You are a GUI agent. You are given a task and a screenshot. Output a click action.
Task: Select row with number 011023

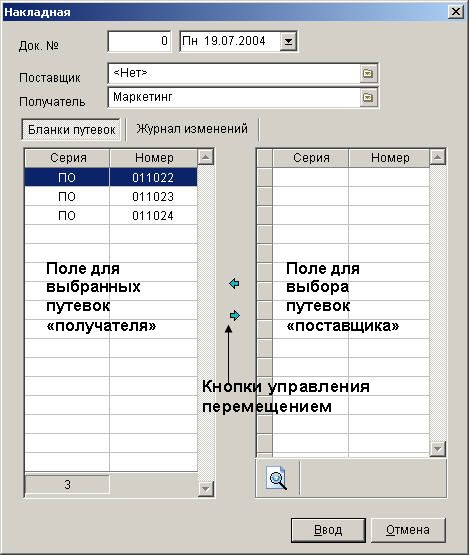point(111,196)
